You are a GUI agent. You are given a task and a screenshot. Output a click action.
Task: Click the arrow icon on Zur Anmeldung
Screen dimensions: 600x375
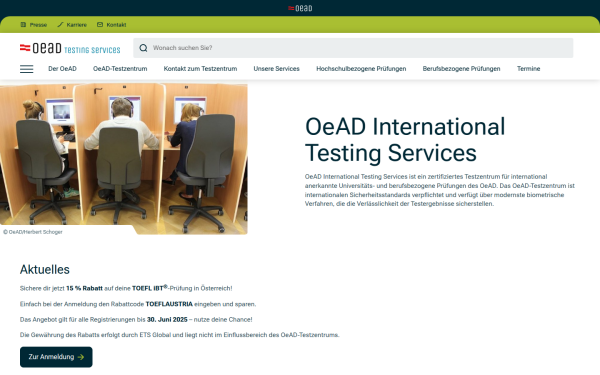click(81, 357)
